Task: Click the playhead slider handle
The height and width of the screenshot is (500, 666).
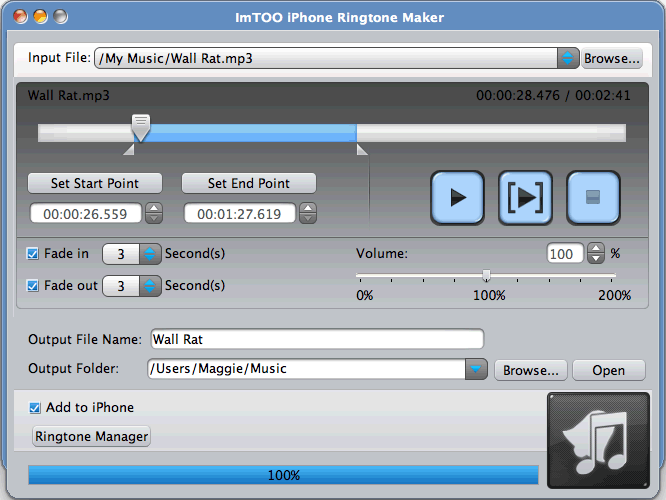Action: click(141, 127)
